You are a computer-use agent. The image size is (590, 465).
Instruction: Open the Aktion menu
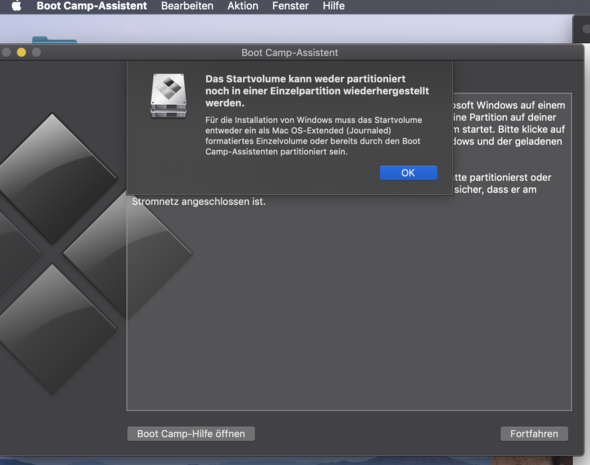243,6
